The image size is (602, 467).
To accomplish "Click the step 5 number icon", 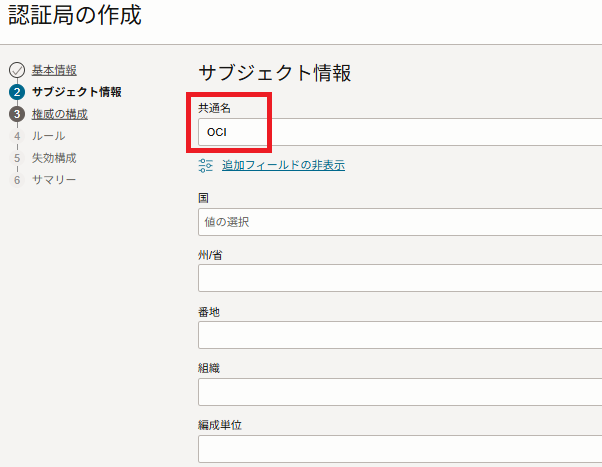I will [17, 158].
